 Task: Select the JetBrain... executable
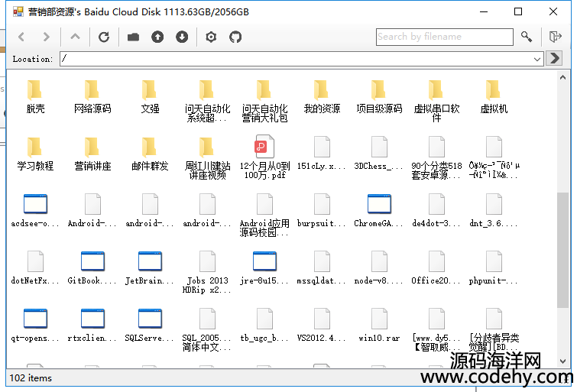(150, 268)
